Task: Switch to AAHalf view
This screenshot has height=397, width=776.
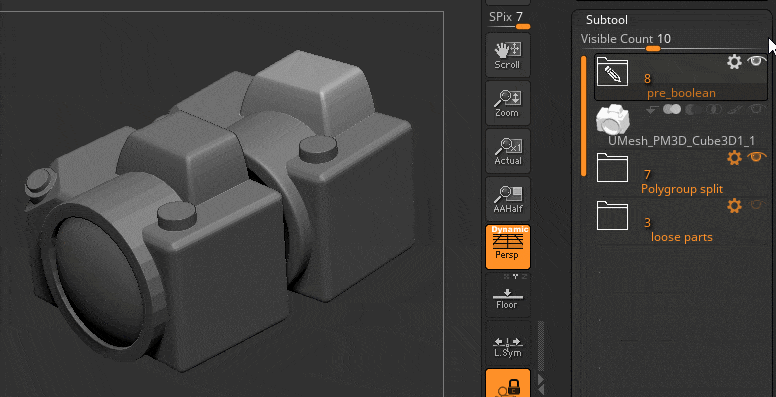Action: click(x=508, y=199)
